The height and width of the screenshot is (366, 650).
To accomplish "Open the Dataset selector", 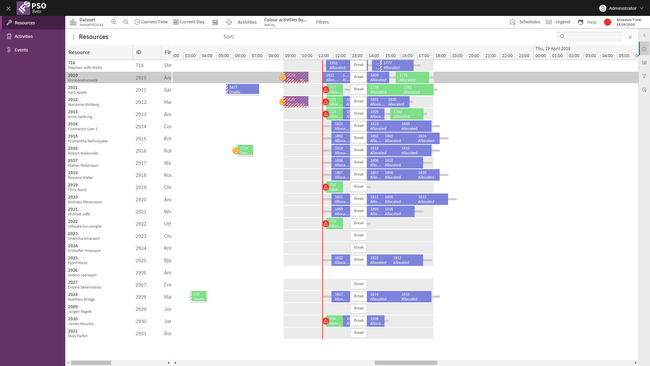I will pyautogui.click(x=86, y=22).
